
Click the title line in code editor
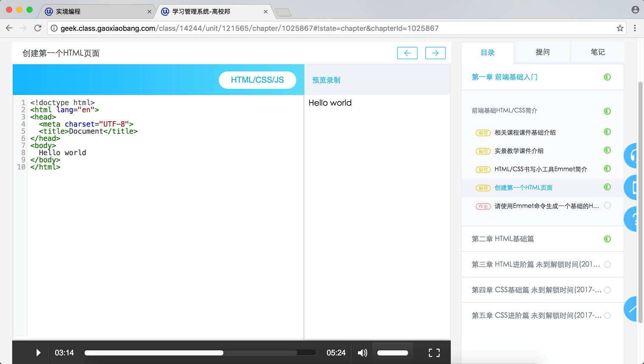click(x=88, y=131)
